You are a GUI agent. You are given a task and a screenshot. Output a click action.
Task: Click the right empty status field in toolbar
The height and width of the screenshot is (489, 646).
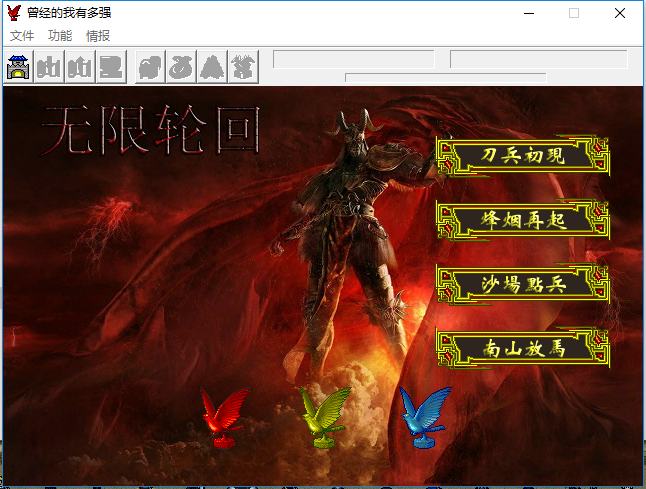tap(539, 59)
